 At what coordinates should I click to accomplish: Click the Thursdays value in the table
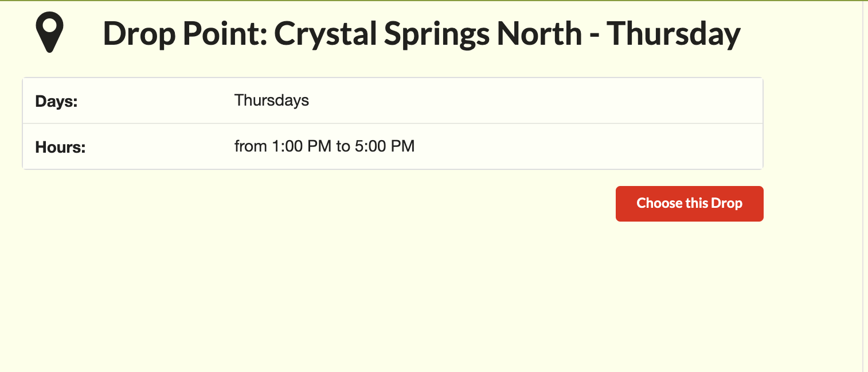click(272, 100)
